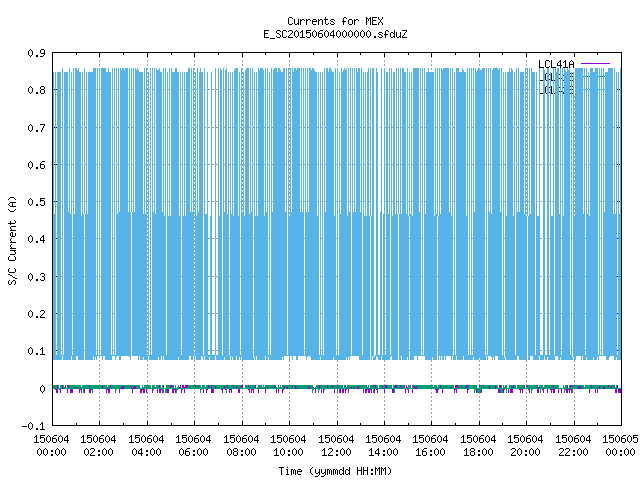Click the 12:00 time tick label
Viewport: 640px width, 480px height.
336,452
